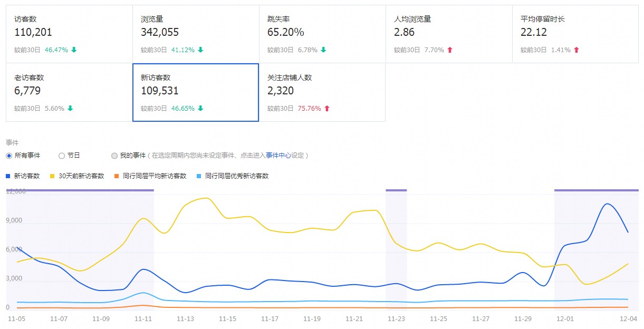Click the green down arrow beside 46.47%
The height and width of the screenshot is (329, 644).
click(74, 50)
